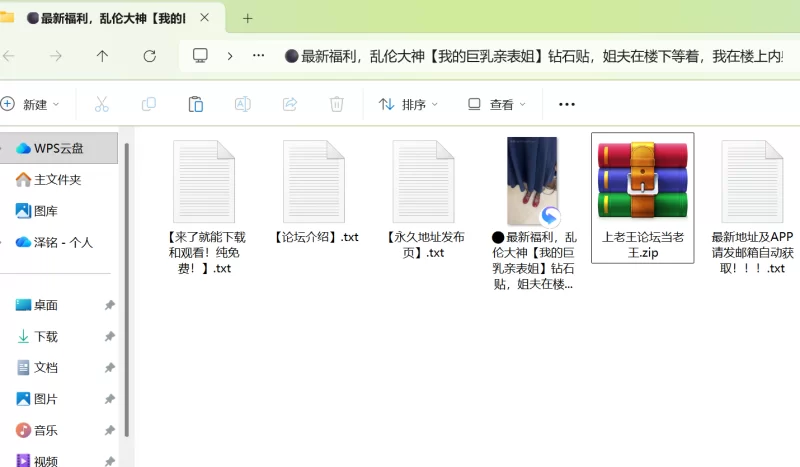Add a new tab with plus button
Viewport: 800px width, 467px height.
tap(248, 18)
